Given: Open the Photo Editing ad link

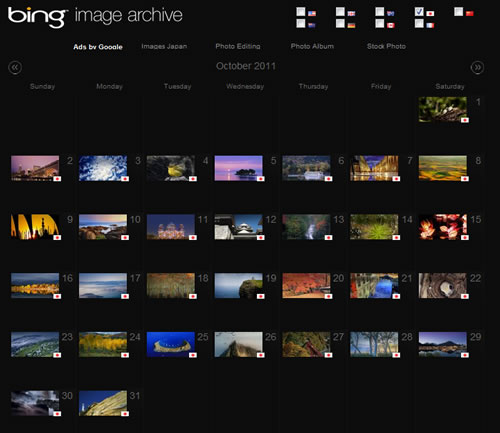Looking at the screenshot, I should [238, 46].
